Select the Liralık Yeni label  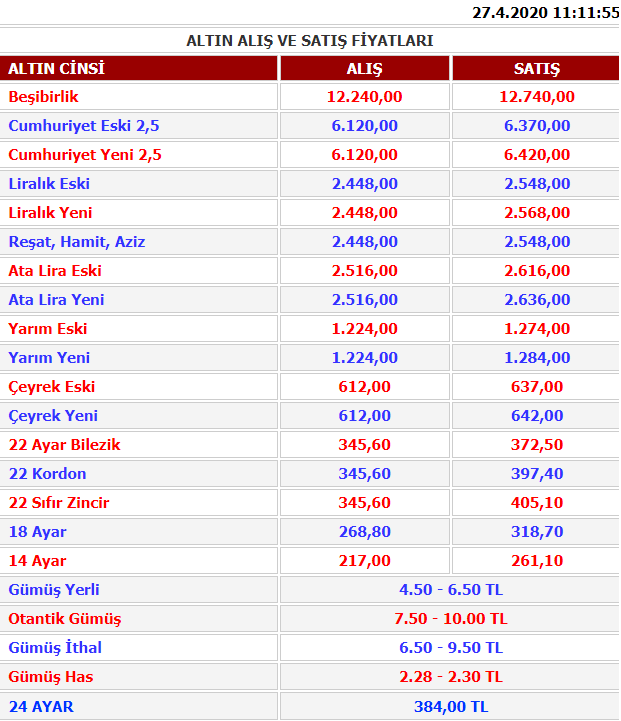point(51,212)
